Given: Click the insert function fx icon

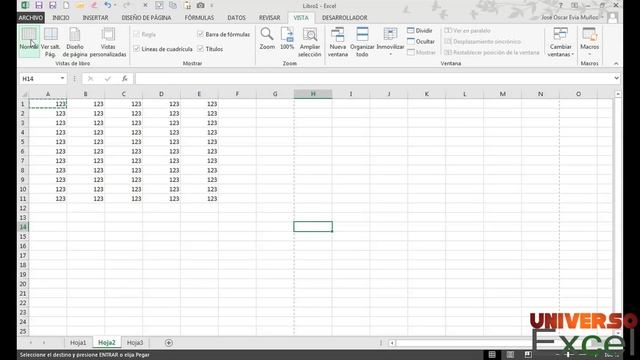Looking at the screenshot, I should 124,78.
